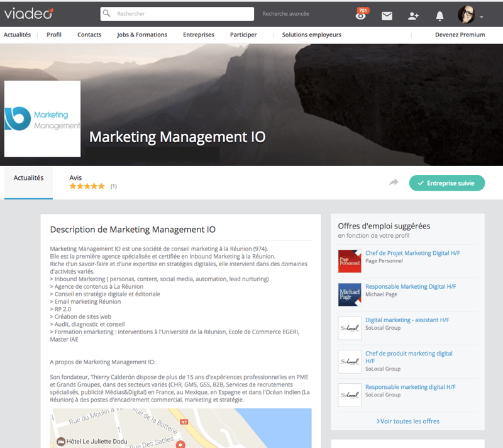Click Description de Marketing Management IO heading
Viewport: 503px width, 448px height.
[x=133, y=230]
